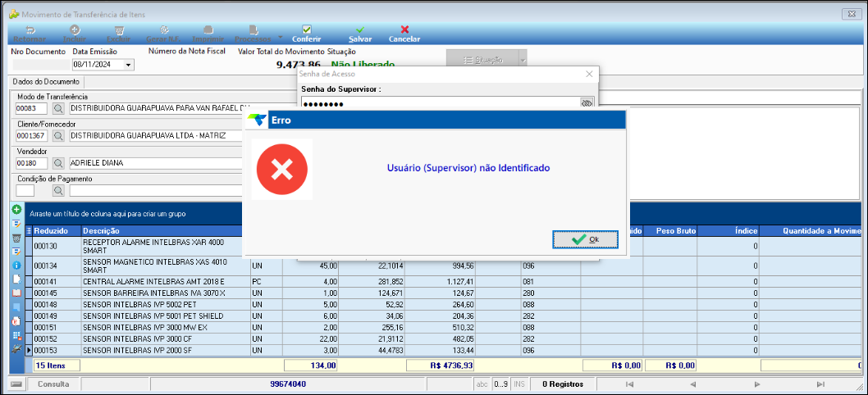Click the Condição de Pagamento code field
This screenshot has height=395, width=868.
point(25,191)
